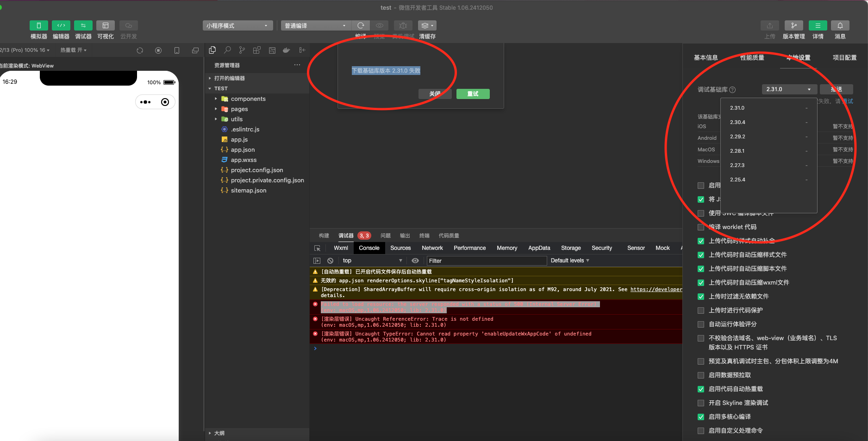
Task: Click the eye icon beside the console Filter
Action: coord(415,261)
